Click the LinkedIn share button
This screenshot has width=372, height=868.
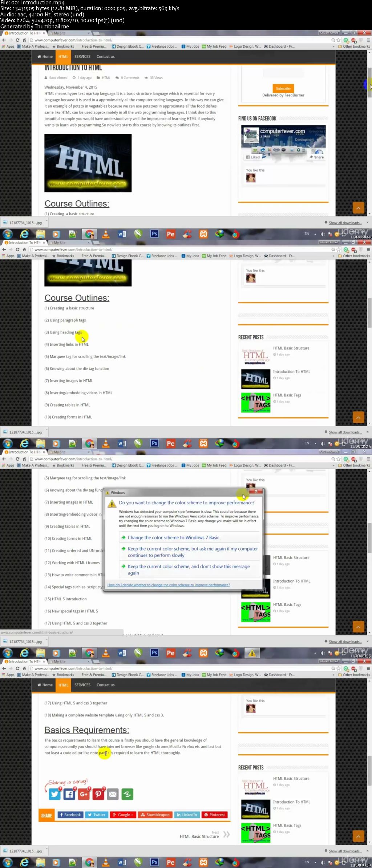pos(187,815)
